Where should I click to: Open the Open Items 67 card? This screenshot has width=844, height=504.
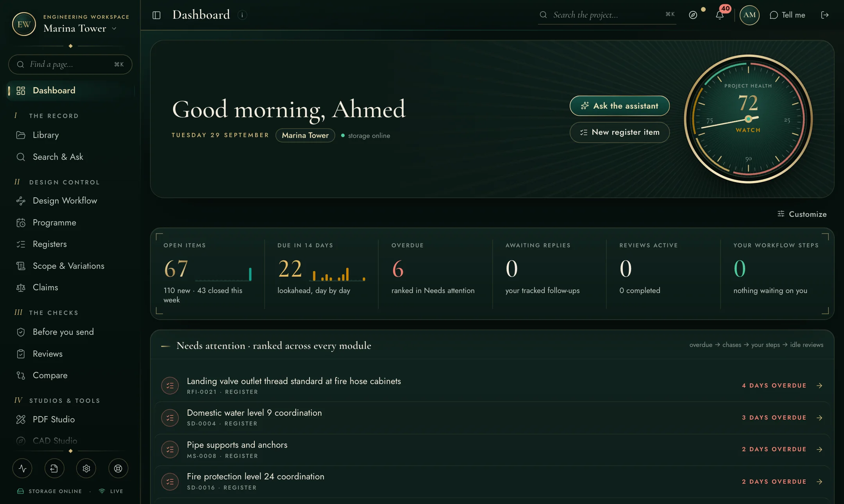208,273
